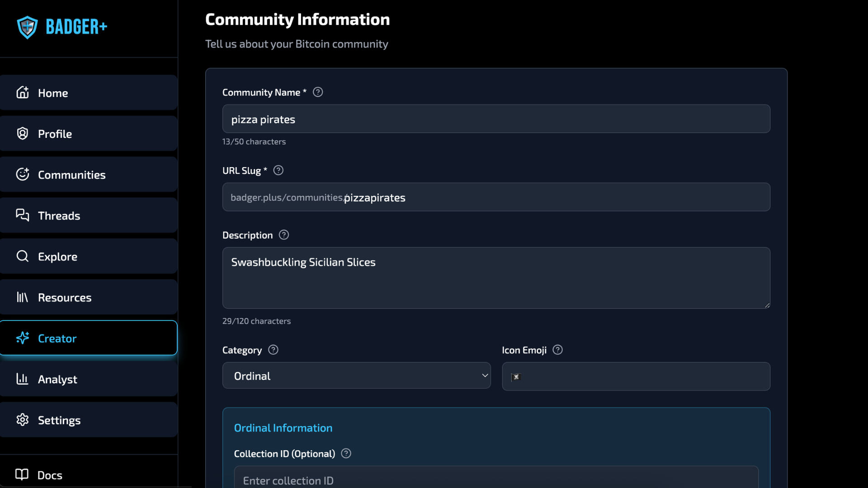This screenshot has height=488, width=868.
Task: Click the Icon Emoji help icon
Action: (557, 350)
